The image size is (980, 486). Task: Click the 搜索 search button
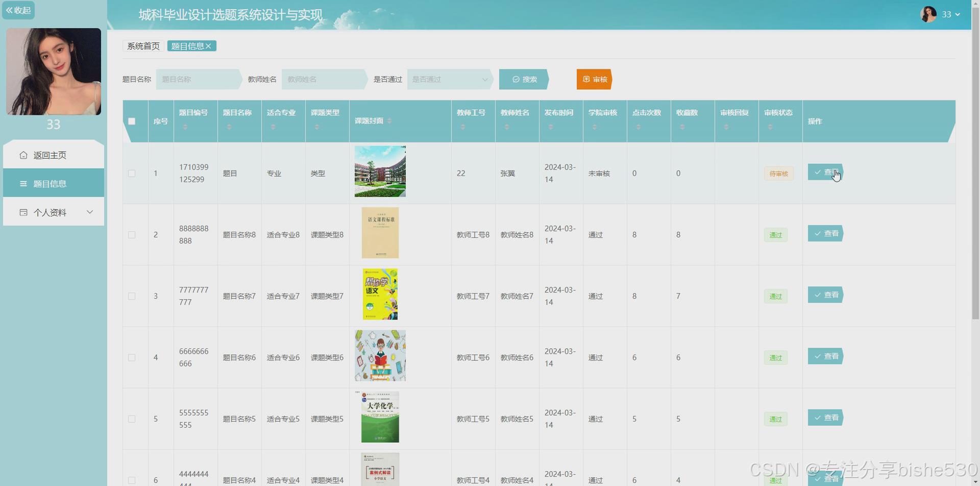pyautogui.click(x=524, y=79)
